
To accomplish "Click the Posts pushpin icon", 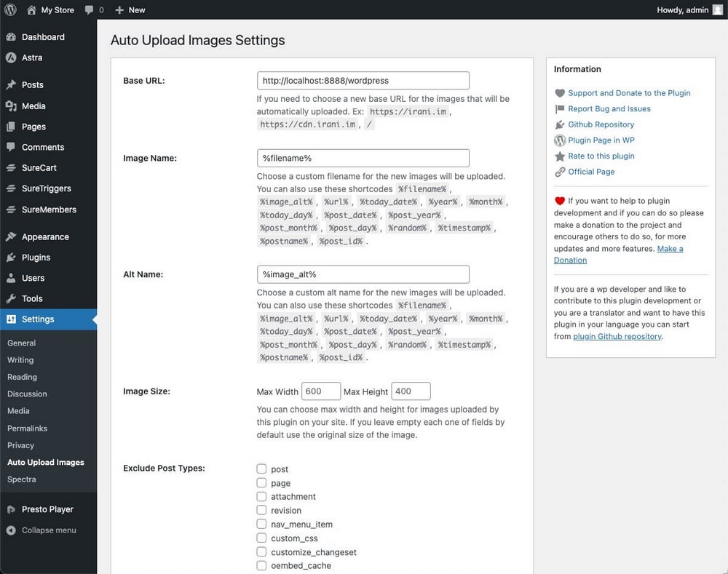I will (x=11, y=85).
